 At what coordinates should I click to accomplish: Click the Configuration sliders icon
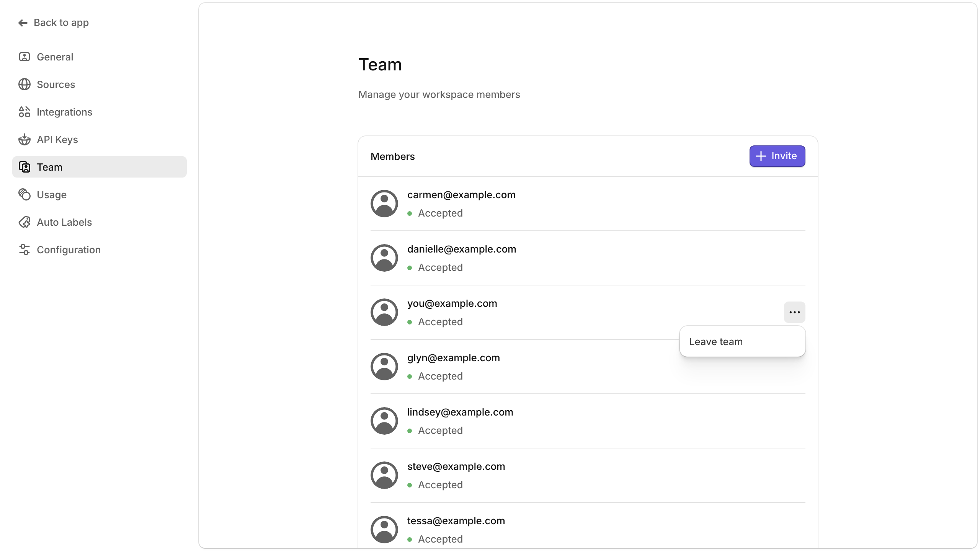click(24, 249)
